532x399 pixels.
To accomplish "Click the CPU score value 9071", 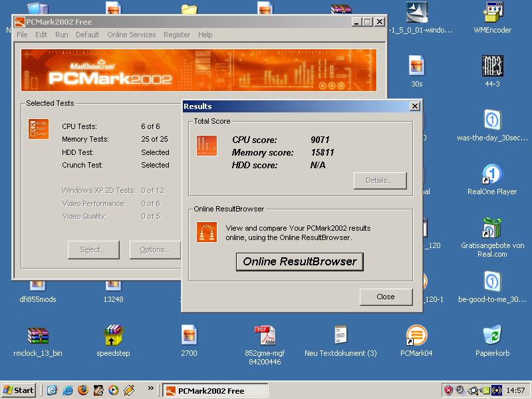I will (x=320, y=140).
